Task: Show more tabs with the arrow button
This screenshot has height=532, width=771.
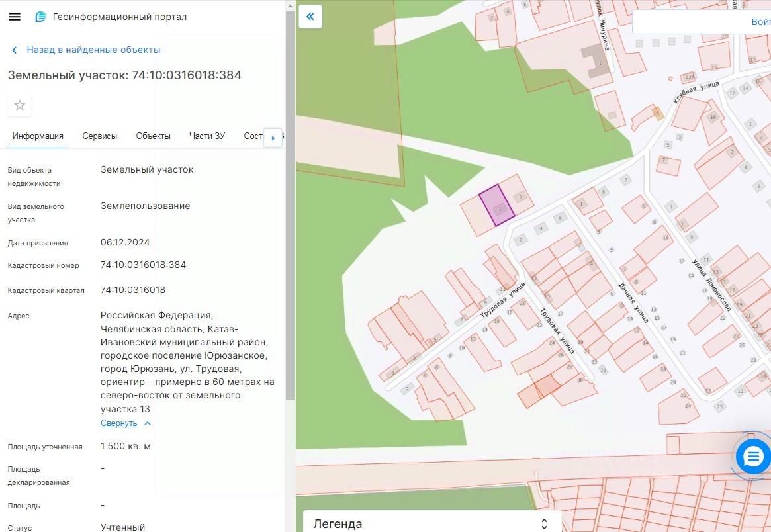Action: pyautogui.click(x=273, y=138)
